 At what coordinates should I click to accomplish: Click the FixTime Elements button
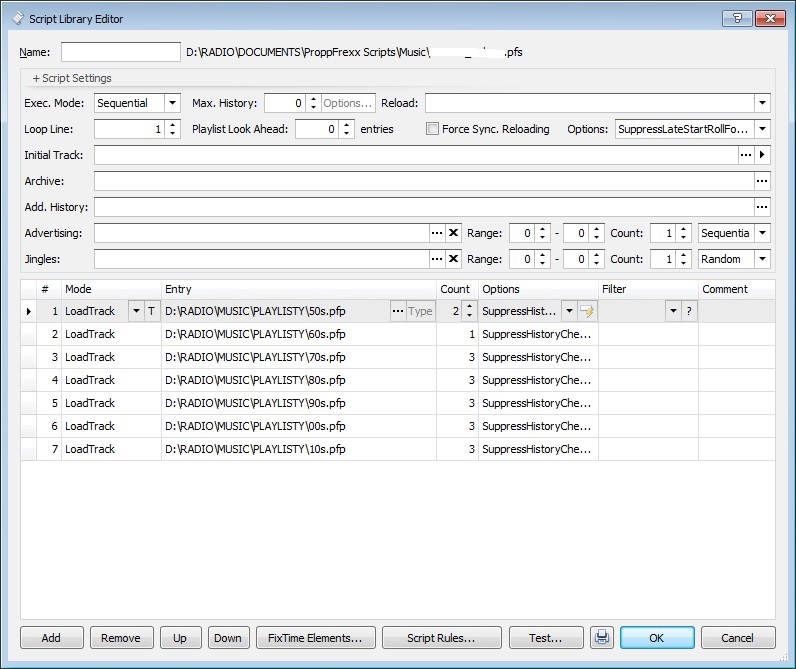click(x=316, y=638)
